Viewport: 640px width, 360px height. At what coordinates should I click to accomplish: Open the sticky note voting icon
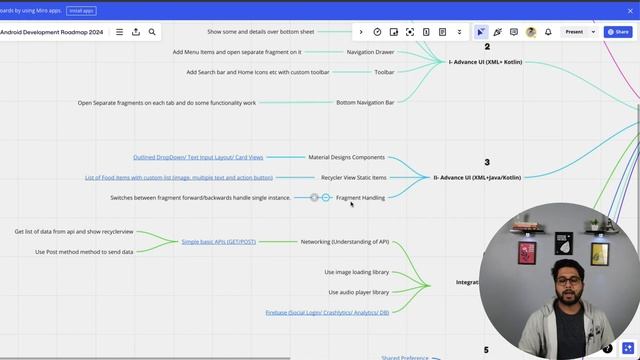click(393, 32)
